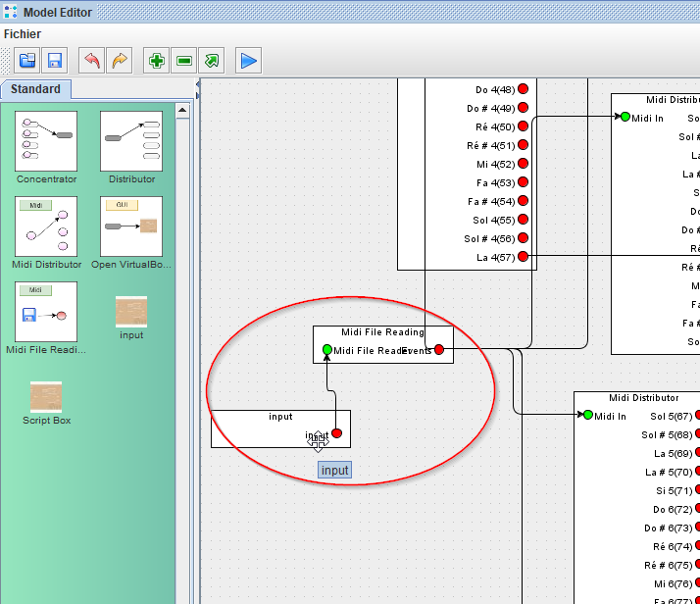Image resolution: width=700 pixels, height=604 pixels.
Task: Click the green diagonal arrow icon
Action: tap(212, 61)
